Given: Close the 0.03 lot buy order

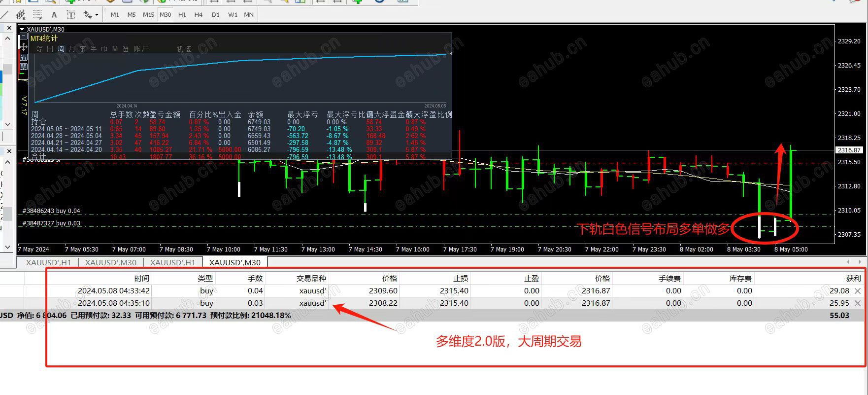Looking at the screenshot, I should [858, 303].
